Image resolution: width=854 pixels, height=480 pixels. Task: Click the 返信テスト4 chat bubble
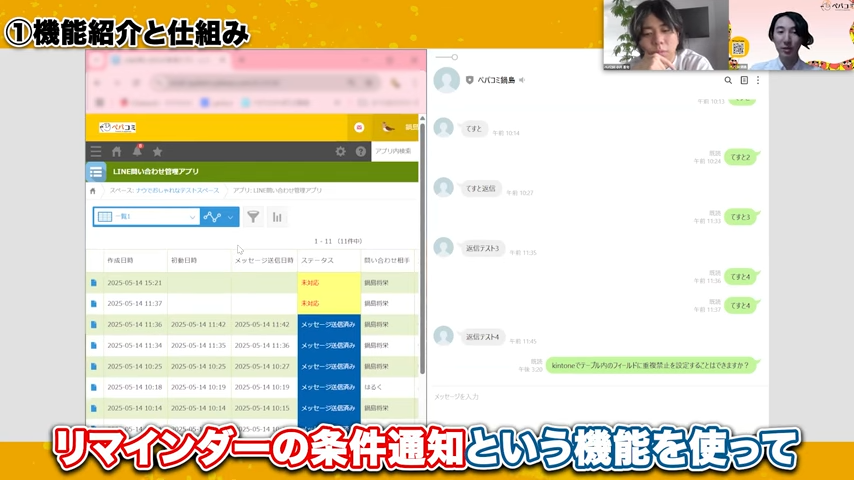[482, 337]
